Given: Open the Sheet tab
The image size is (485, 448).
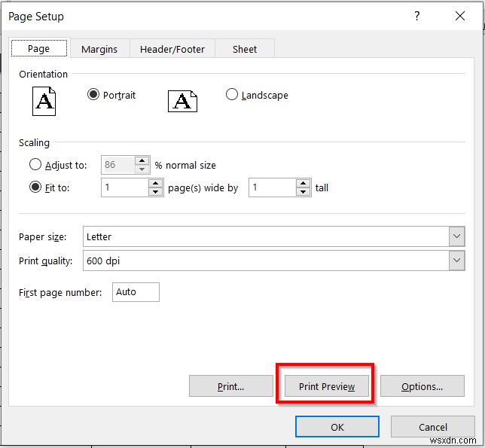Looking at the screenshot, I should pyautogui.click(x=245, y=49).
